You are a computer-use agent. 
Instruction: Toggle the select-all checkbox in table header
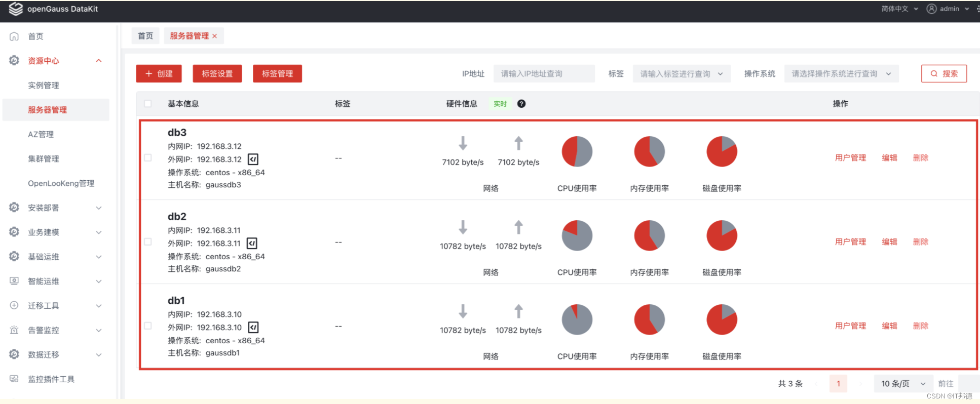[x=148, y=104]
